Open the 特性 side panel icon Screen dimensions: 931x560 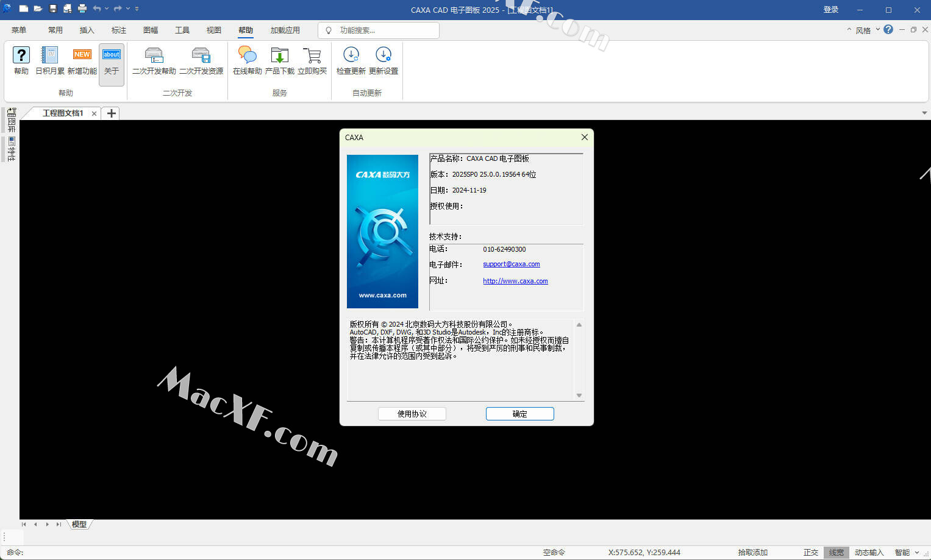coord(11,149)
